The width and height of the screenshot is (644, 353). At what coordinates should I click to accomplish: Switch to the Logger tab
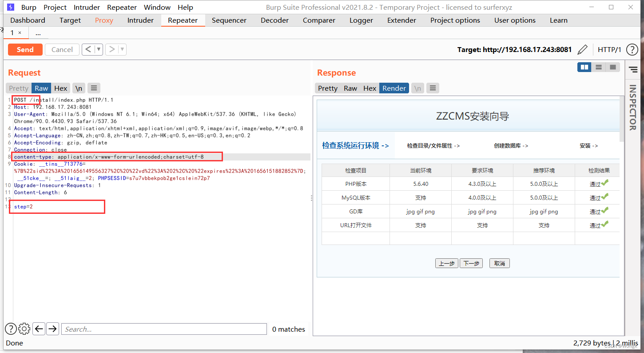pyautogui.click(x=361, y=20)
